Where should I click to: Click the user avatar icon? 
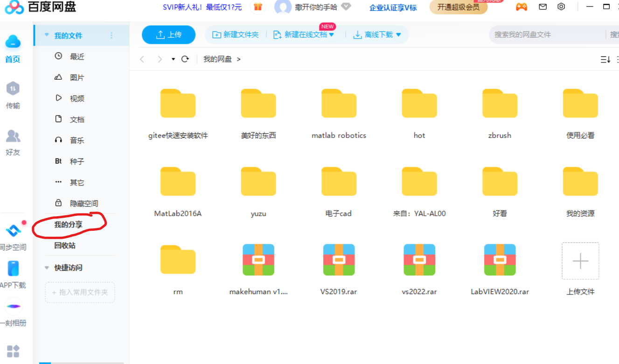click(283, 7)
